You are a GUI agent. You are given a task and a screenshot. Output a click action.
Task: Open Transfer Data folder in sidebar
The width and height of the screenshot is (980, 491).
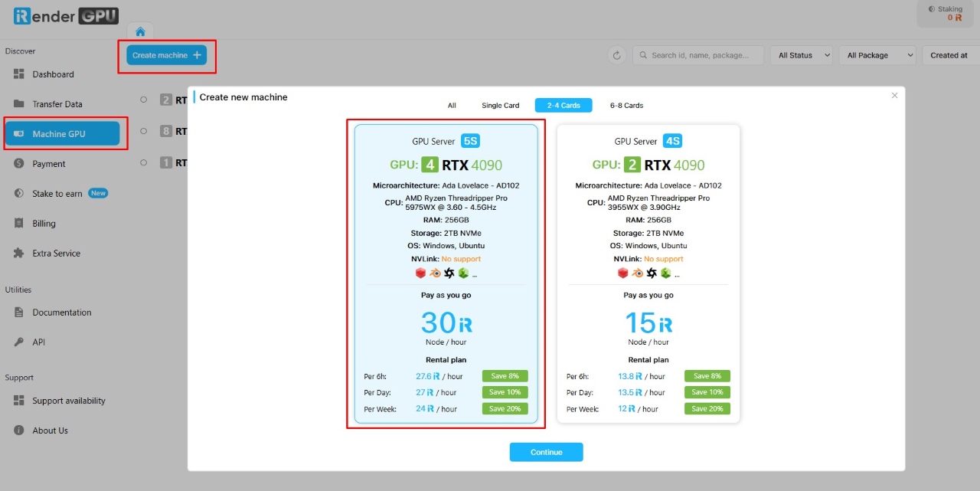tap(57, 104)
